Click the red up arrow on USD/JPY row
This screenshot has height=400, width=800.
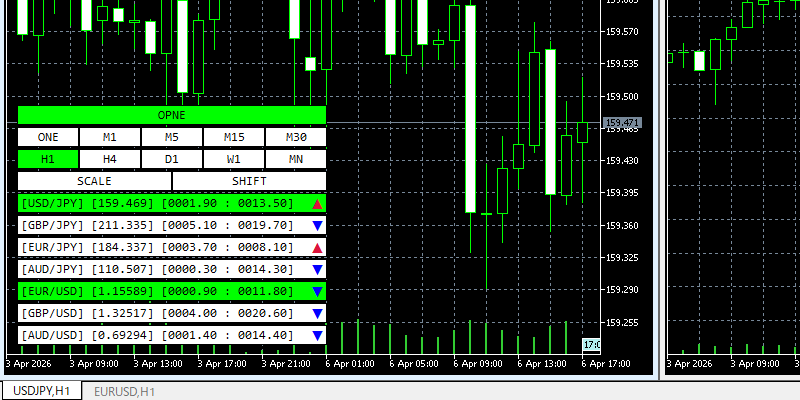pyautogui.click(x=317, y=204)
